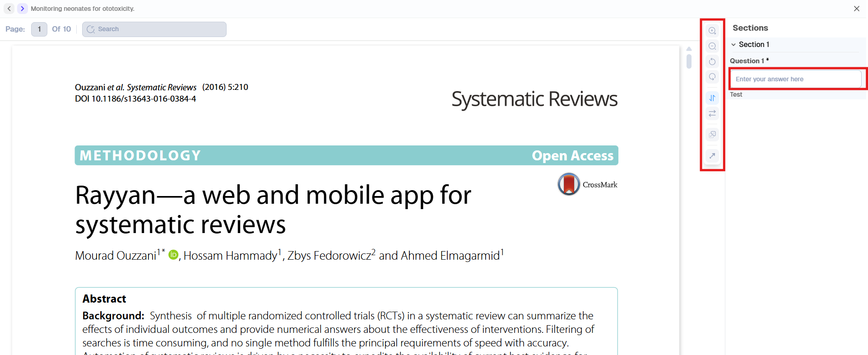Click author name 'Hossam Hammady'

pos(230,256)
